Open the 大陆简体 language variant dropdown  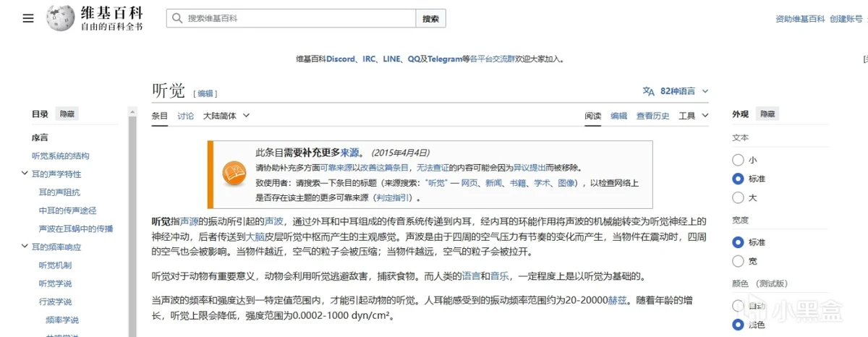[226, 116]
